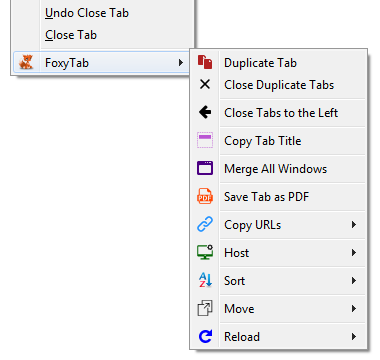Click the red Duplicate Tab icon
This screenshot has height=360, width=380.
pyautogui.click(x=205, y=62)
